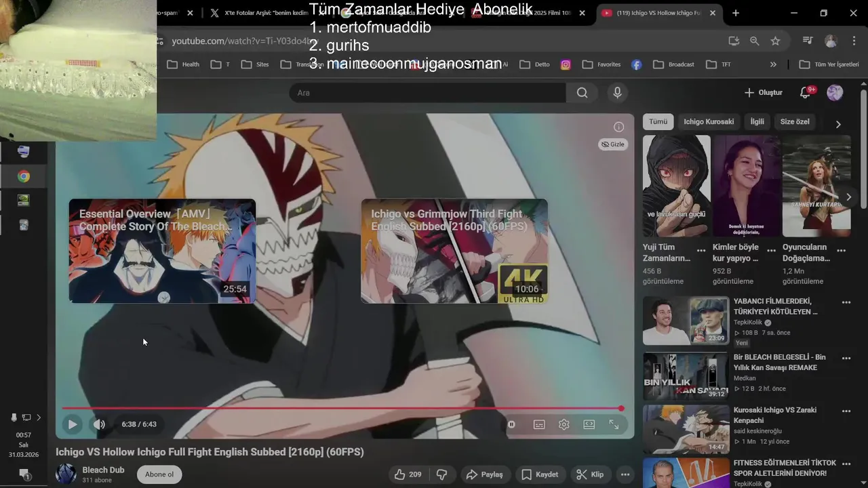Bookmark the page with the star icon
This screenshot has height=488, width=868.
(x=775, y=41)
